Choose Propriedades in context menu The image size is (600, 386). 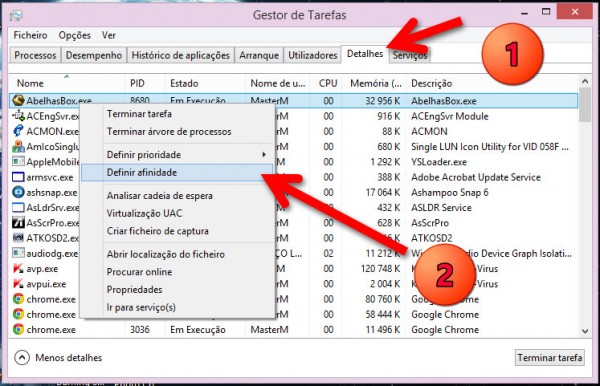pos(177,290)
